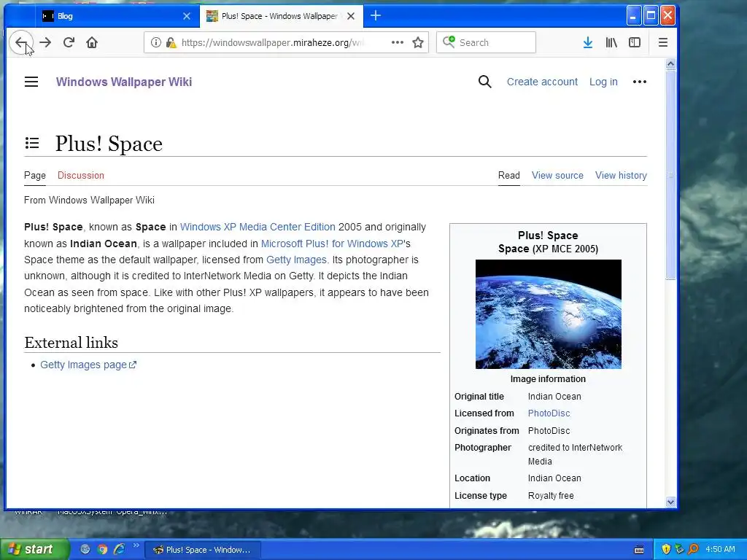
Task: Go forward with the forward arrow
Action: (45, 42)
